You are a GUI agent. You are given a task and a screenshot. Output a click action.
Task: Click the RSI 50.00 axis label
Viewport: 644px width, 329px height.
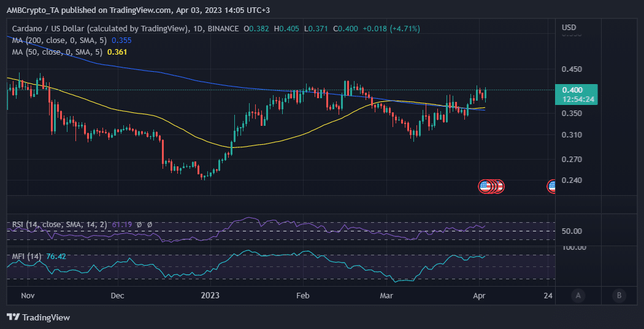point(572,231)
